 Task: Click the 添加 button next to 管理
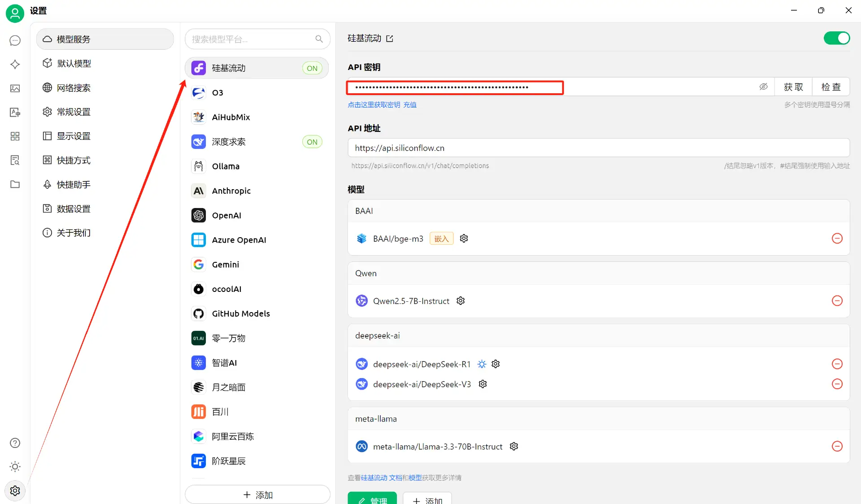click(427, 499)
